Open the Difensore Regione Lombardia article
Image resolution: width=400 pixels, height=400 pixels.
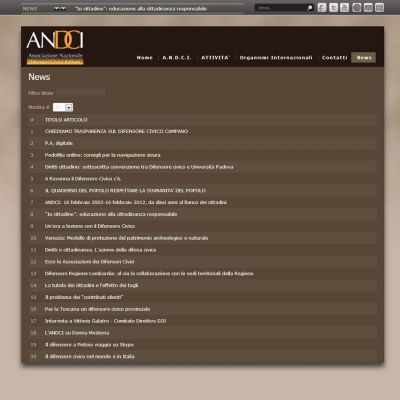(x=149, y=274)
